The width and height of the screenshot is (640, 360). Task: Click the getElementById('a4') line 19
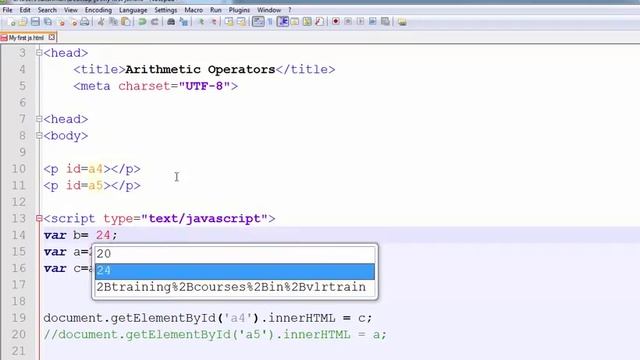(x=208, y=318)
